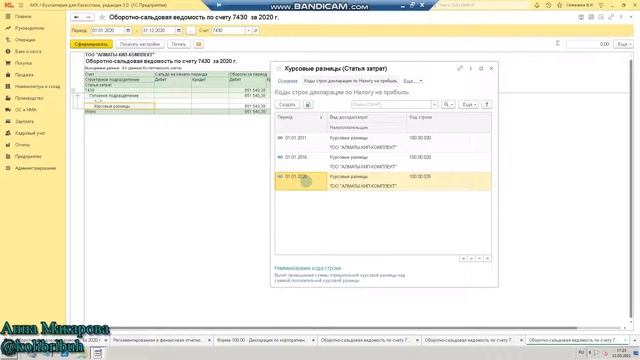The height and width of the screenshot is (360, 640).
Task: Expand the search field history dropdown
Action: [434, 105]
